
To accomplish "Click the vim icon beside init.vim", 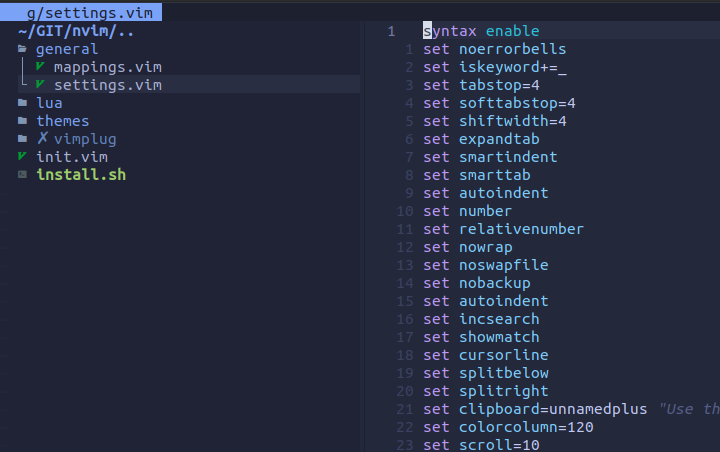I will tap(22, 156).
